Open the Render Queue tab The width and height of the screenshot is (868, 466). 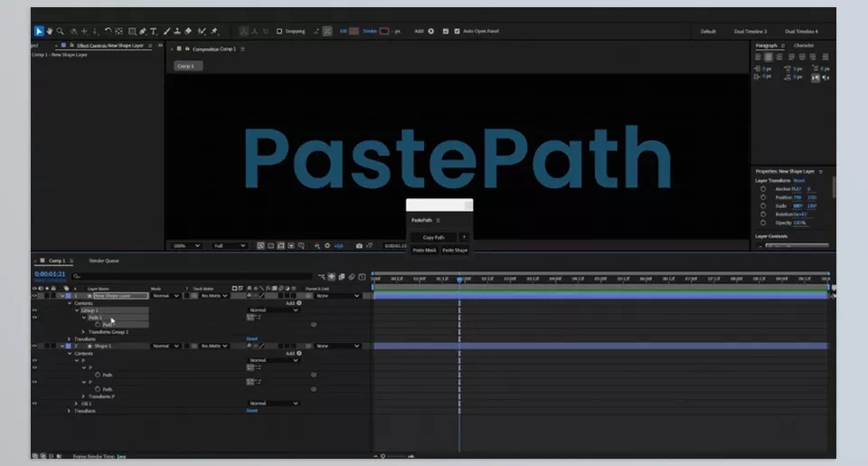[x=104, y=261]
